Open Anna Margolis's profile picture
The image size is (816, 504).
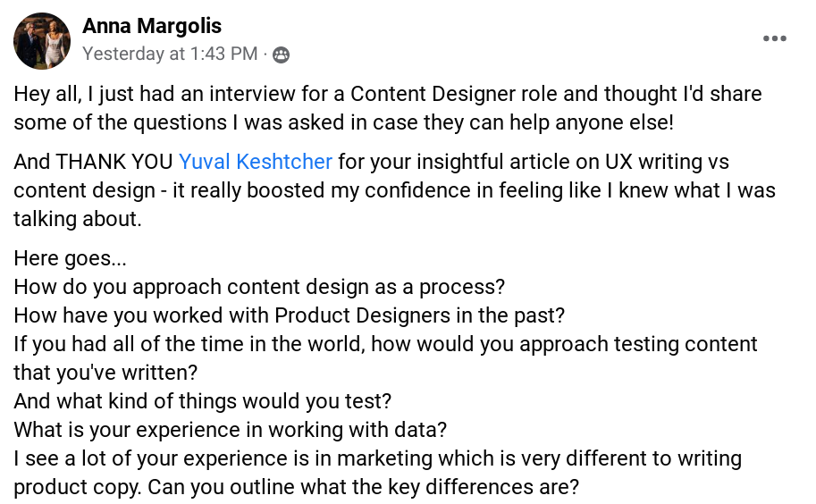click(42, 40)
